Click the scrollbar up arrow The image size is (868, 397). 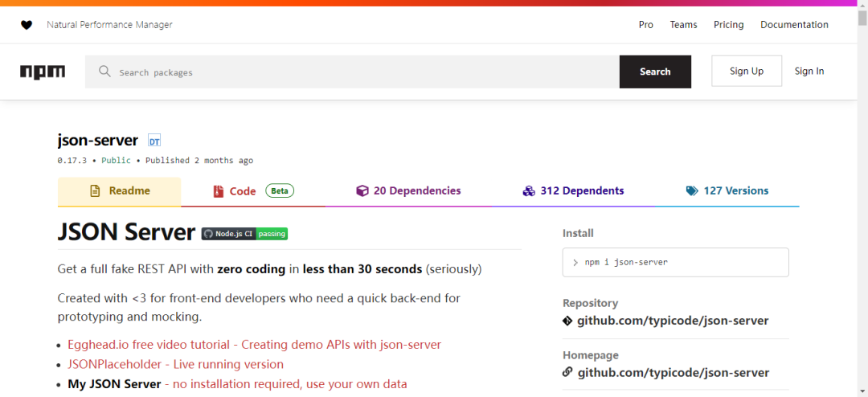[862, 5]
